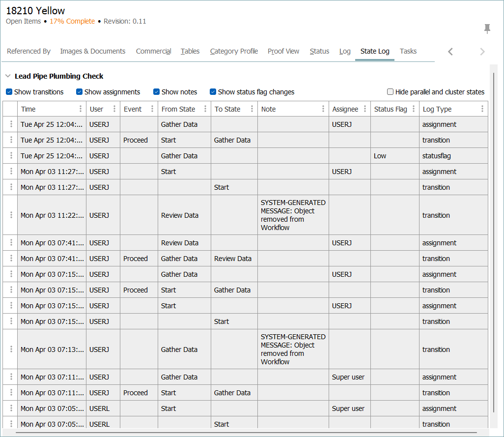Viewport: 504px width, 437px height.
Task: Open the Log Type column options icon
Action: pyautogui.click(x=482, y=109)
